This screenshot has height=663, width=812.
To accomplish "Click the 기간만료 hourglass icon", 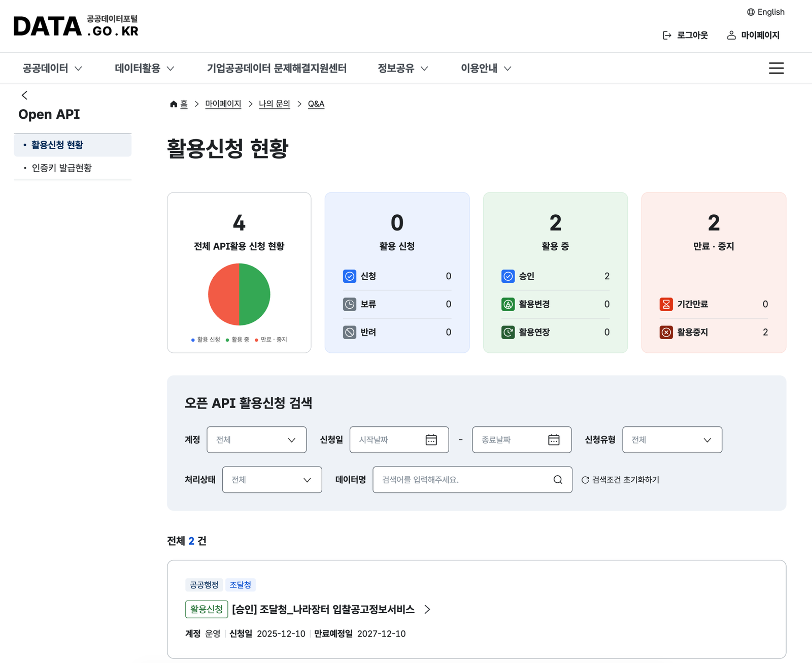I will (666, 304).
